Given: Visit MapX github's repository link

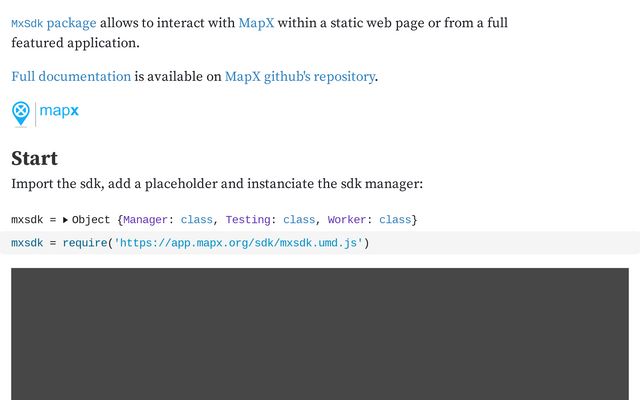Looking at the screenshot, I should (300, 77).
